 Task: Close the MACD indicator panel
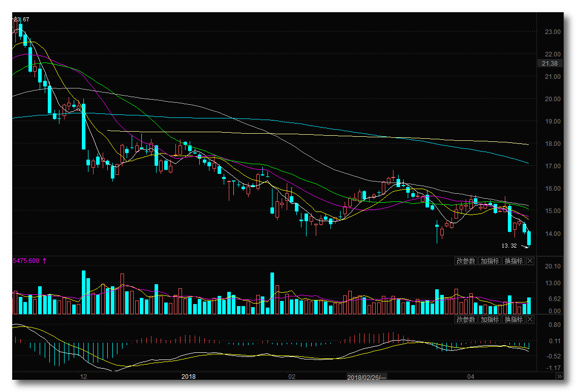point(530,319)
